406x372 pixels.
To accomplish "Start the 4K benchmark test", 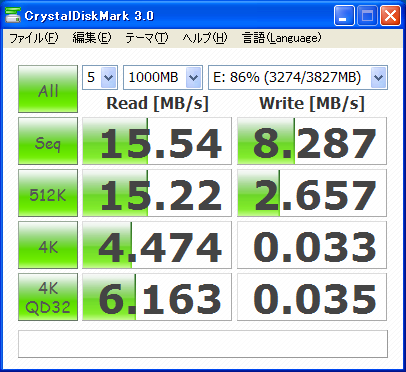I will click(x=48, y=245).
